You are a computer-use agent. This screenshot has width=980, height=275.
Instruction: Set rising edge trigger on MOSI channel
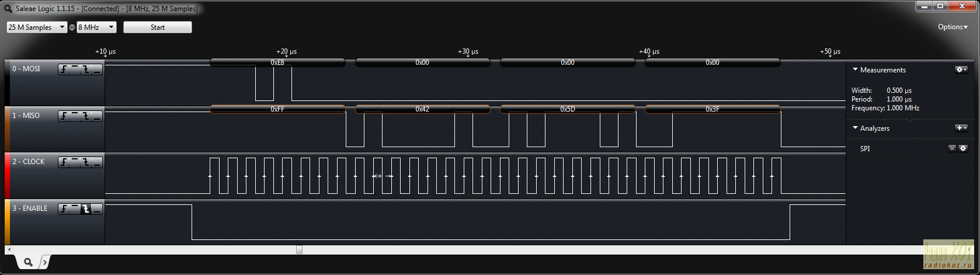pyautogui.click(x=63, y=69)
